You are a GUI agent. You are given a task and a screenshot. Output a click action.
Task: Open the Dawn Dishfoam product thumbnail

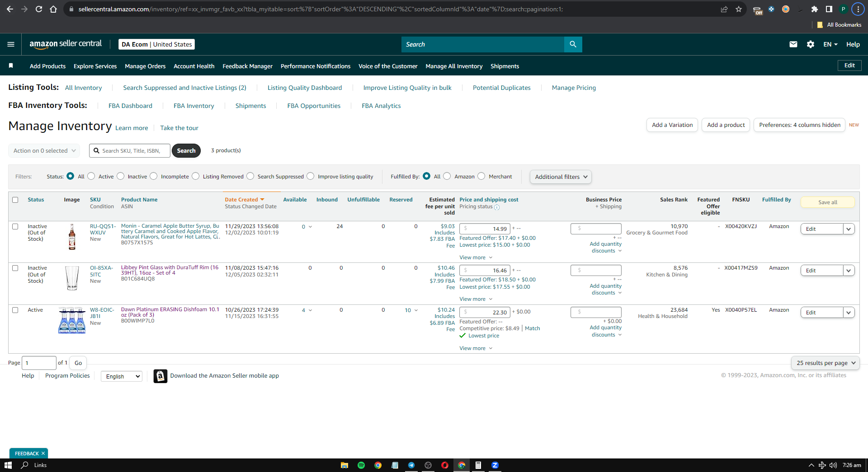pyautogui.click(x=72, y=321)
